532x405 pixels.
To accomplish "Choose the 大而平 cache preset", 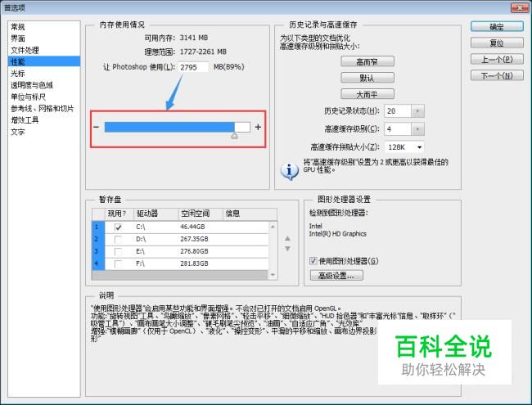I will pyautogui.click(x=367, y=94).
